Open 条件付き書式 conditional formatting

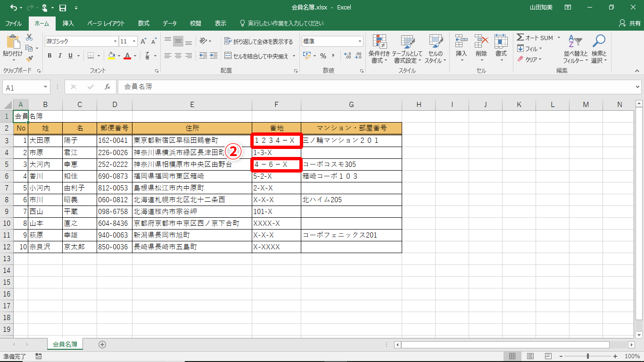(x=379, y=49)
